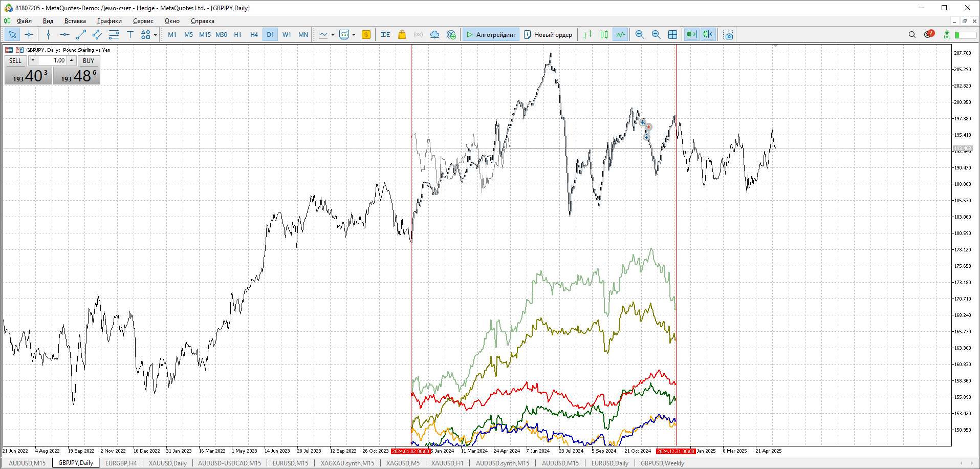The image size is (980, 469).
Task: Click the SELL price tile 193.40
Action: [29, 75]
